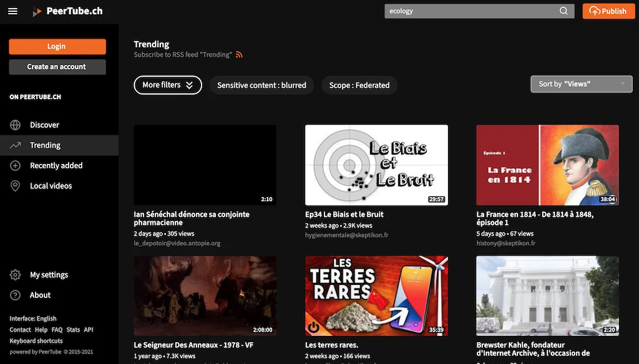
Task: Click the Sensitive content blurred filter
Action: [x=261, y=85]
